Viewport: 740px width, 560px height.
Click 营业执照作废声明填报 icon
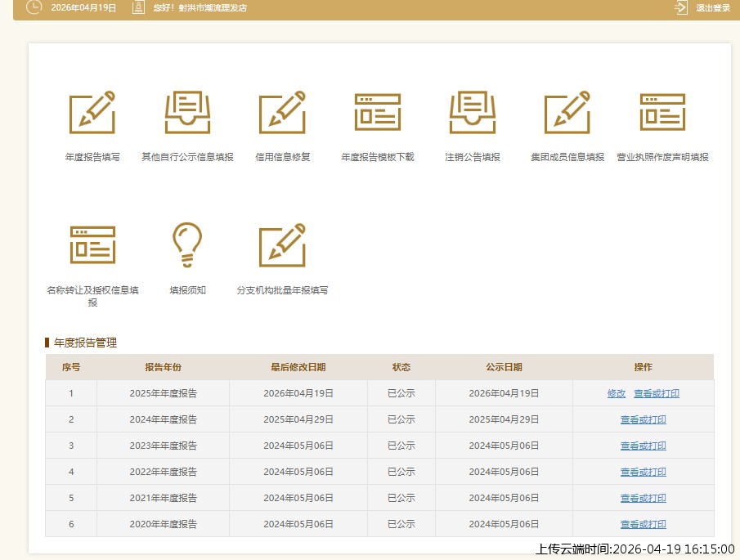click(x=662, y=113)
